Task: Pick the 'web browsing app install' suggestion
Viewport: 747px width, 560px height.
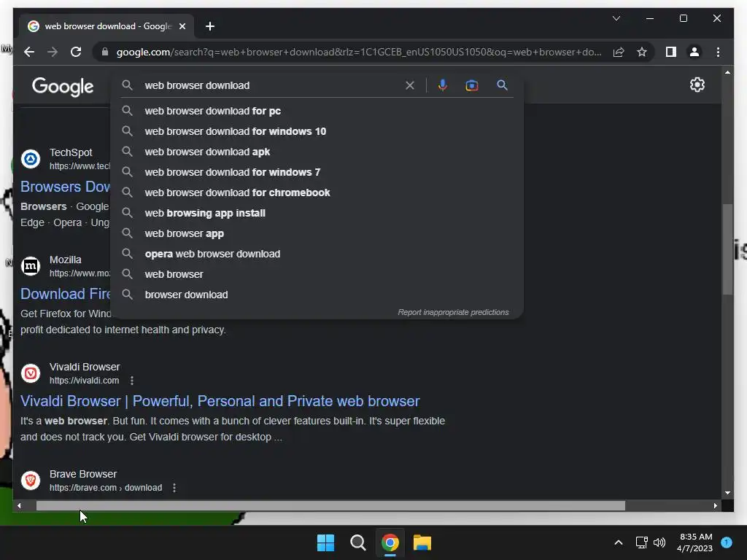Action: tap(317, 214)
